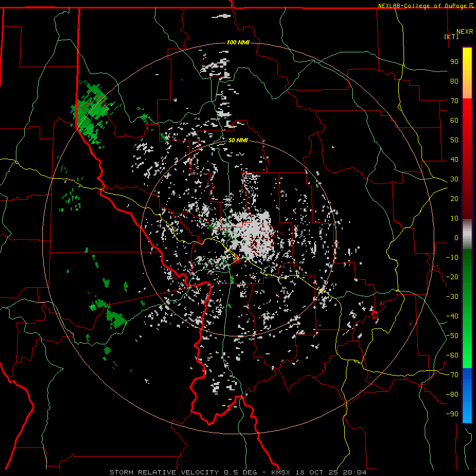Select the positive 30 scale value
This screenshot has height=476, width=476.
(x=454, y=179)
